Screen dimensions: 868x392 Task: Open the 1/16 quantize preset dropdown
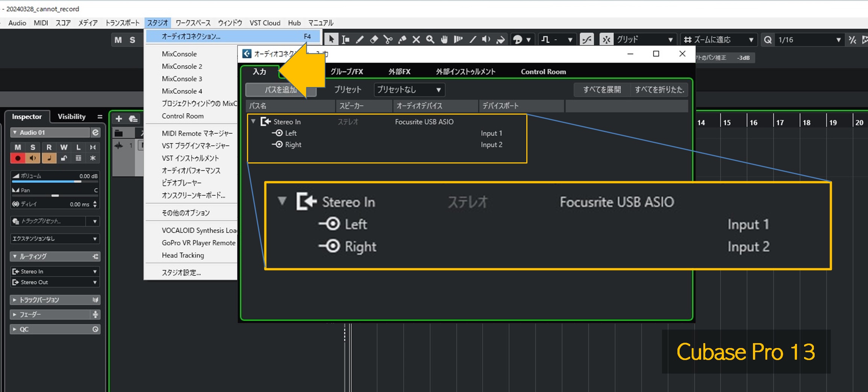pos(809,39)
